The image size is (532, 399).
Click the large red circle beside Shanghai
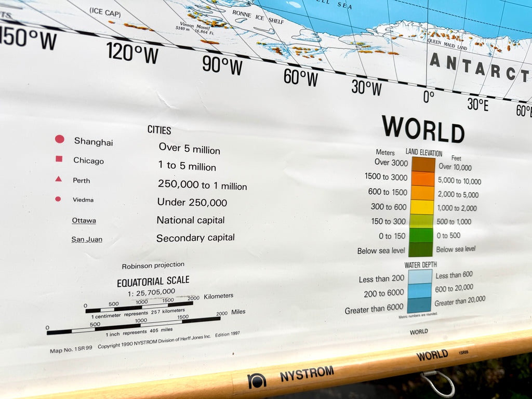(60, 139)
